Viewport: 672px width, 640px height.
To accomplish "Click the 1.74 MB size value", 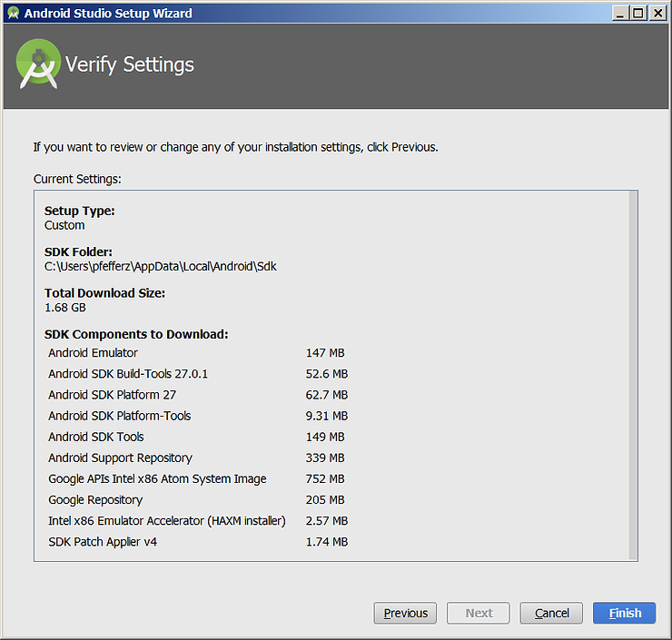I will (x=327, y=541).
